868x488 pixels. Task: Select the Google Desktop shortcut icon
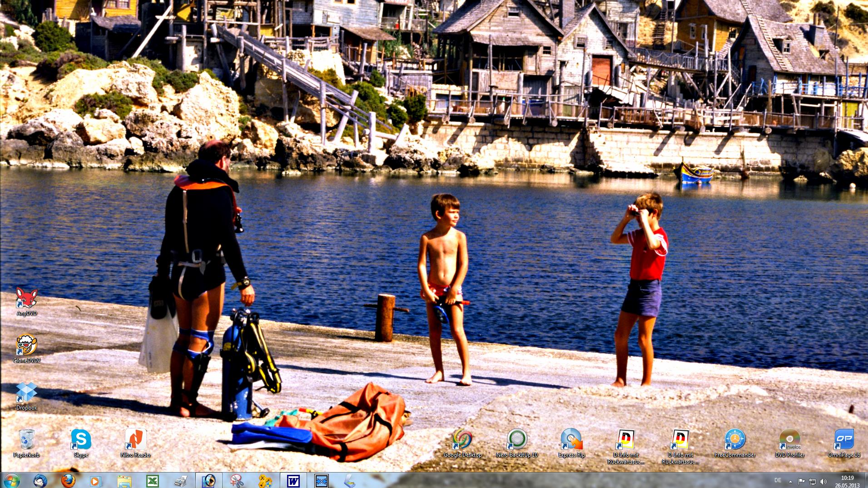click(x=462, y=440)
